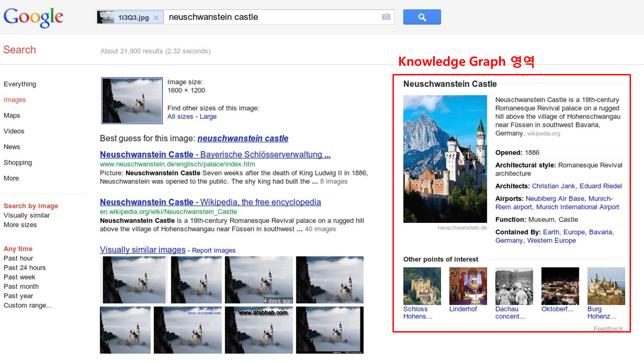Screen dimensions: 644x362
Task: Open the Custom range option
Action: 28,305
